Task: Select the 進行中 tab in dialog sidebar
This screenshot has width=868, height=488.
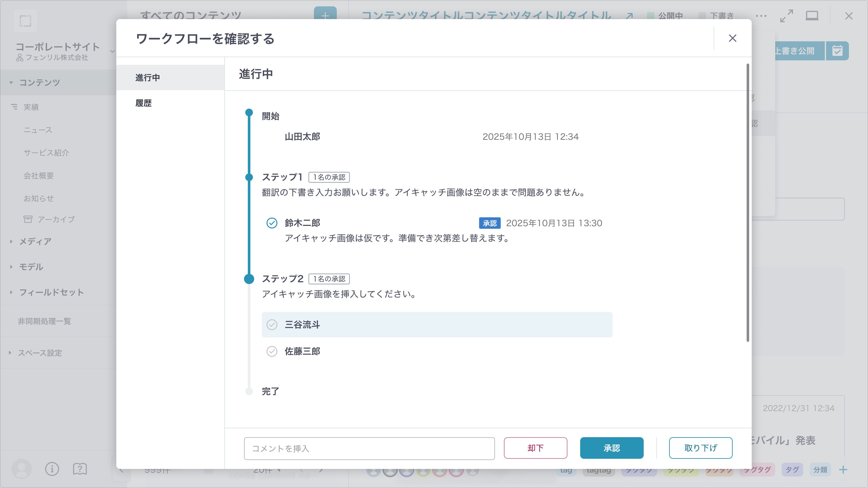Action: pyautogui.click(x=170, y=78)
